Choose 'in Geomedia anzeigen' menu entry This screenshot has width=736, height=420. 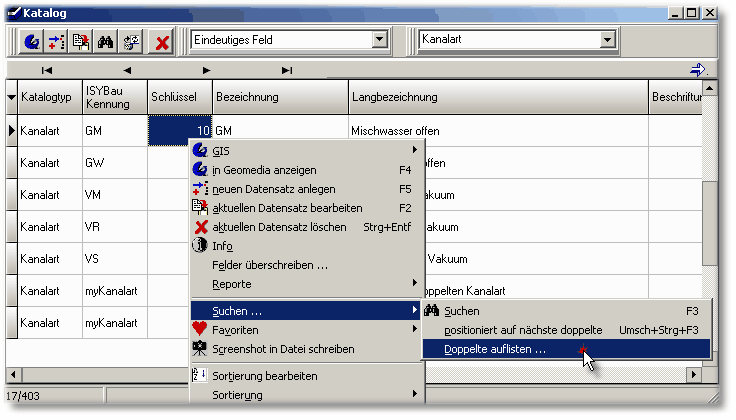pos(307,170)
